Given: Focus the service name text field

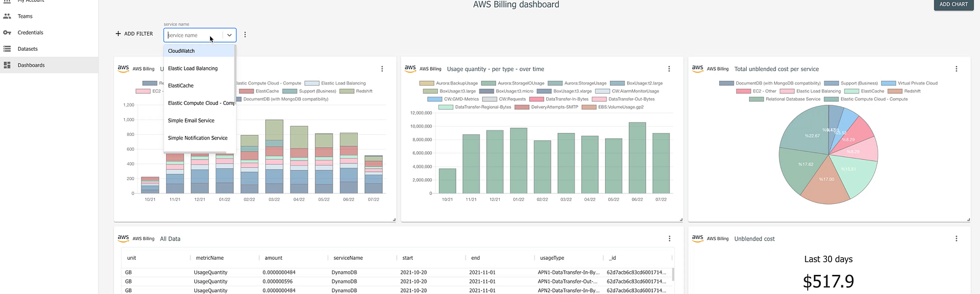Looking at the screenshot, I should point(193,35).
